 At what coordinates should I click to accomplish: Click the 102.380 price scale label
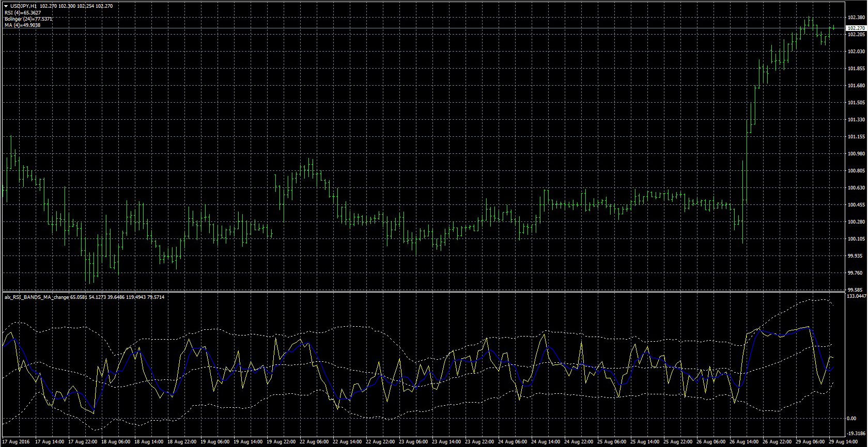(x=856, y=18)
